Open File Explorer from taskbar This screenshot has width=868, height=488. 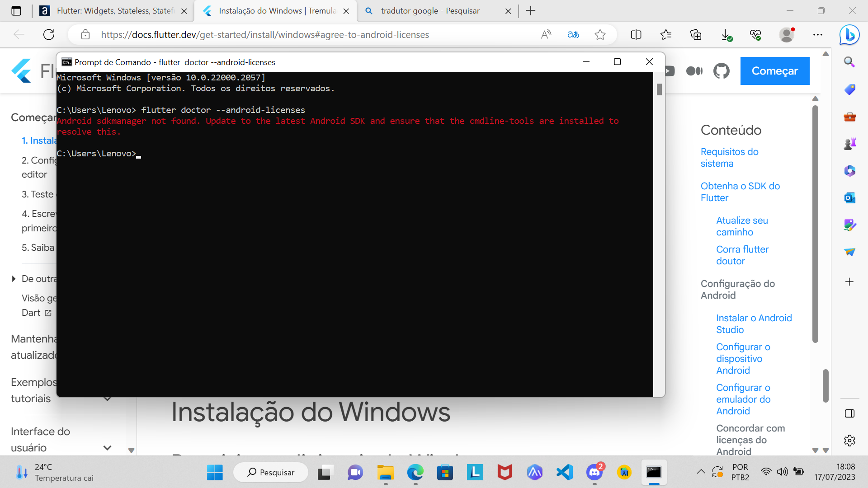pyautogui.click(x=385, y=473)
